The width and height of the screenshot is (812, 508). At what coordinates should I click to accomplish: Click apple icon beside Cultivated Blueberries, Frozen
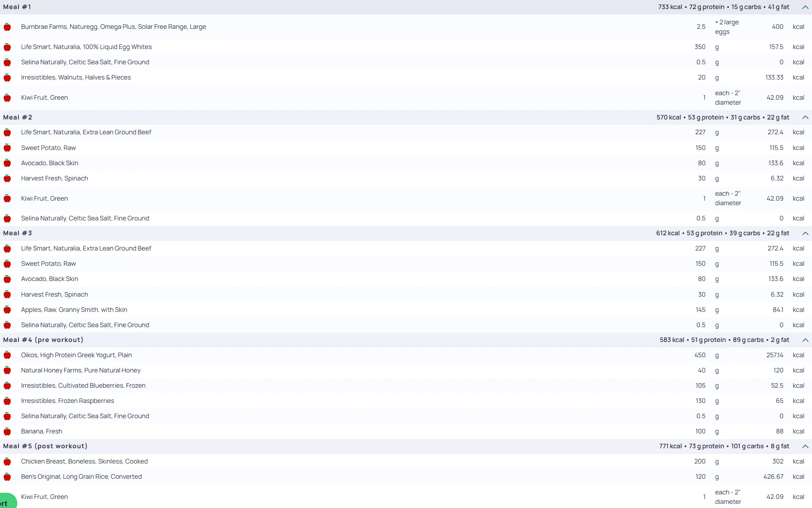pos(7,386)
